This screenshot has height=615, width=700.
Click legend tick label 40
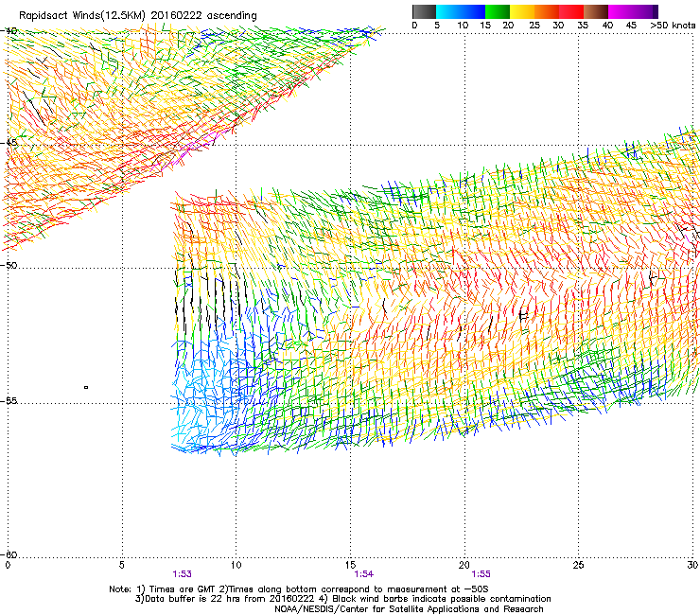tap(607, 26)
